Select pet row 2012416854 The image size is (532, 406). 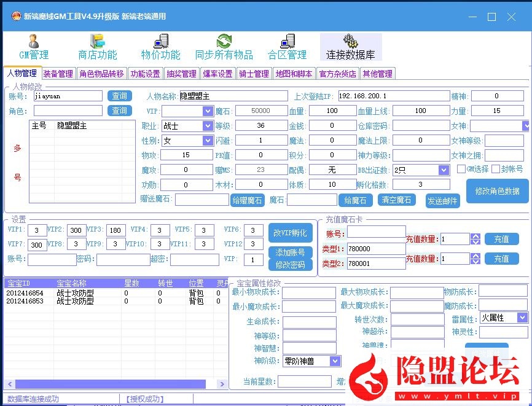[115, 293]
